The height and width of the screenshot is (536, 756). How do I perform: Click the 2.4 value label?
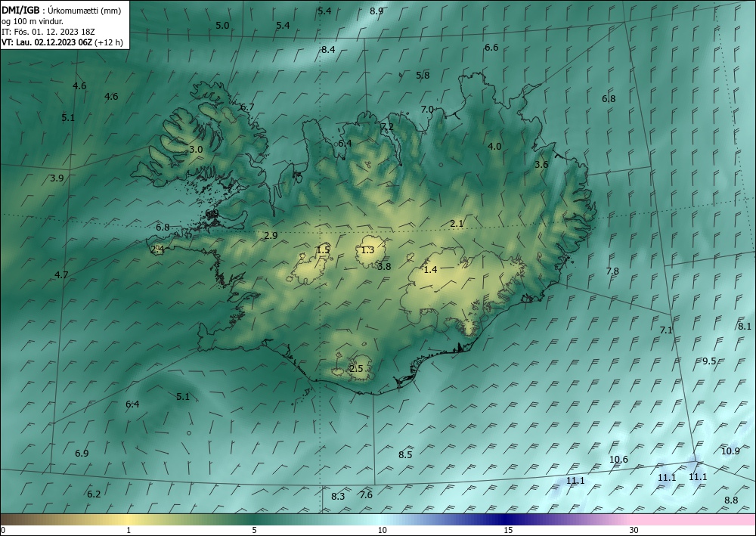click(158, 249)
